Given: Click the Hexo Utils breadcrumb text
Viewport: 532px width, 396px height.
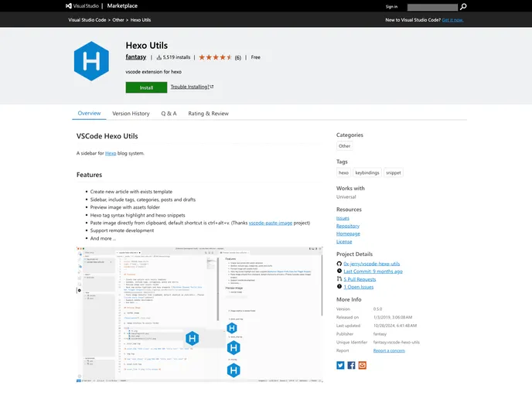Looking at the screenshot, I should [x=141, y=20].
